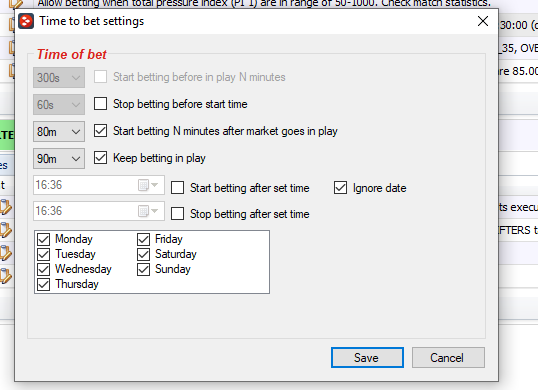Click the first 16:36 time field
The width and height of the screenshot is (538, 390).
tap(99, 185)
